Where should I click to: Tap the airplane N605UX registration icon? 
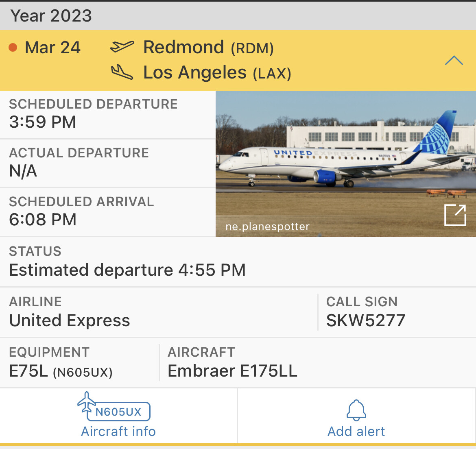(x=114, y=407)
